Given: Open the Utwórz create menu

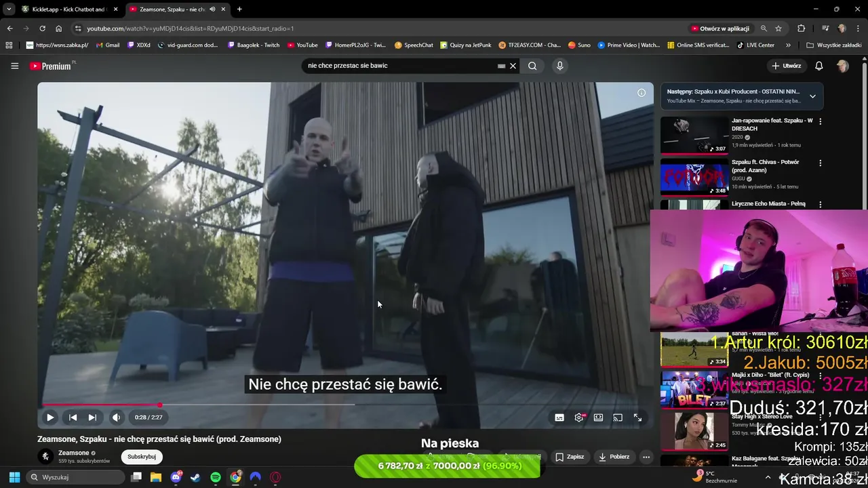Looking at the screenshot, I should tap(787, 66).
